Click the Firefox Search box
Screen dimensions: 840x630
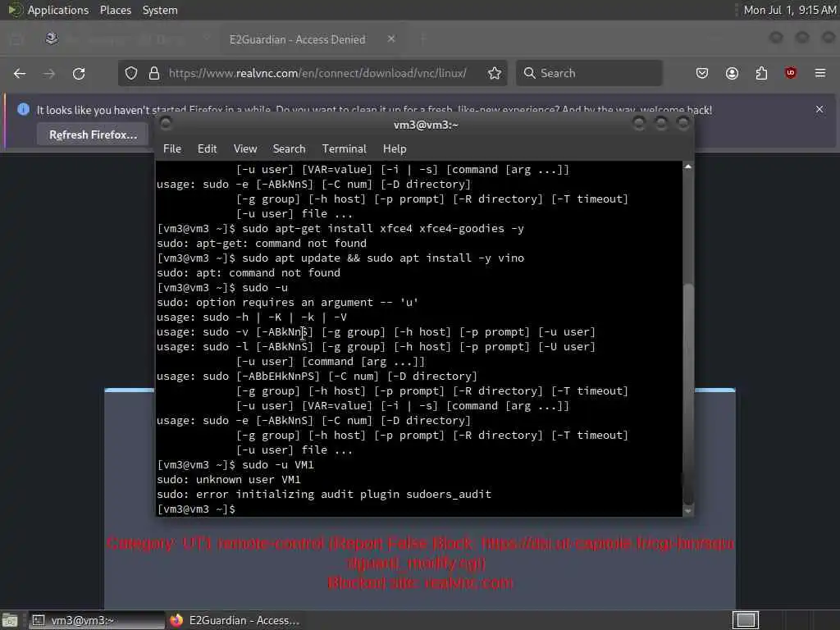tap(589, 73)
